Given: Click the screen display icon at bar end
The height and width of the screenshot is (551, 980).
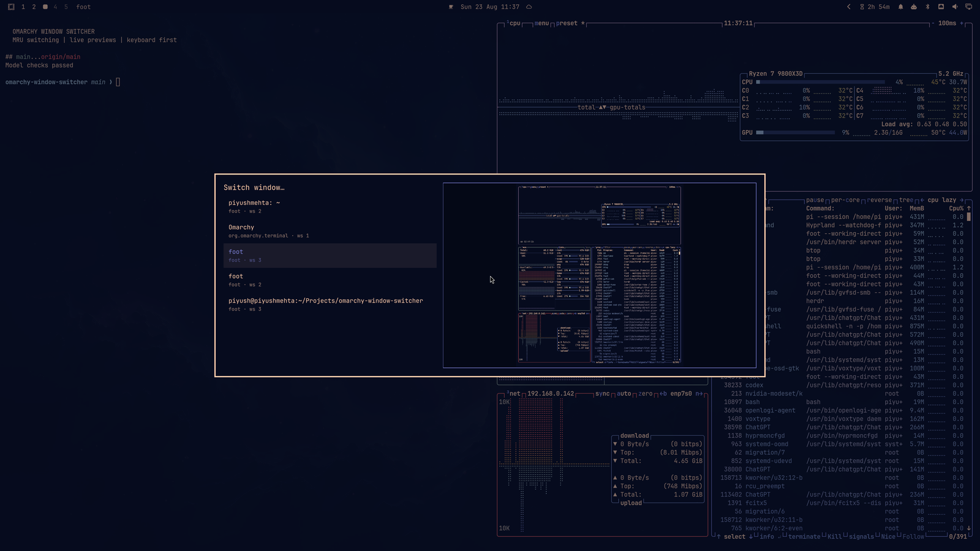Looking at the screenshot, I should [968, 7].
